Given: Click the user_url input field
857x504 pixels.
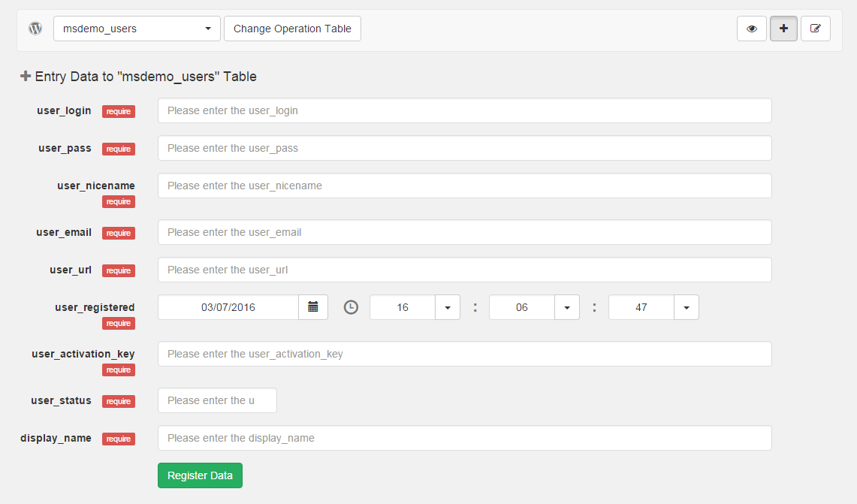Looking at the screenshot, I should pos(464,270).
